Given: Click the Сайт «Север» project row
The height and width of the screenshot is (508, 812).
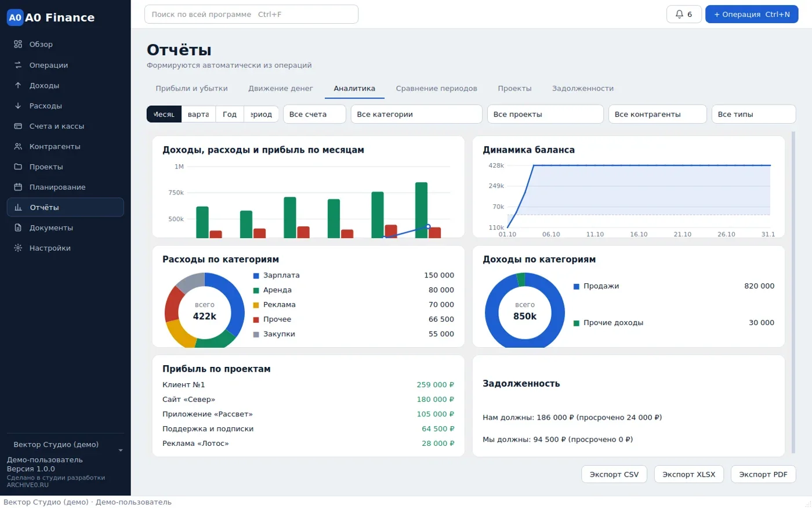Looking at the screenshot, I should pos(308,399).
